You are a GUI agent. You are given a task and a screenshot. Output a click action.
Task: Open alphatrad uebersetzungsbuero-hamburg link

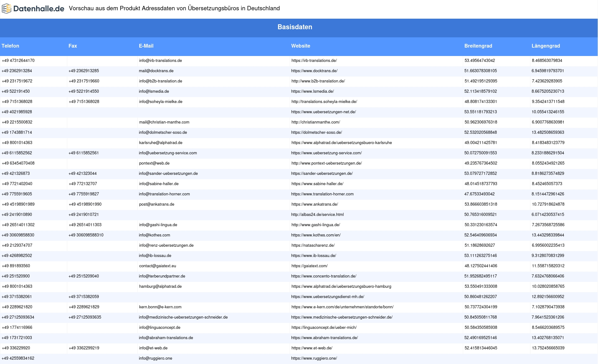point(341,287)
